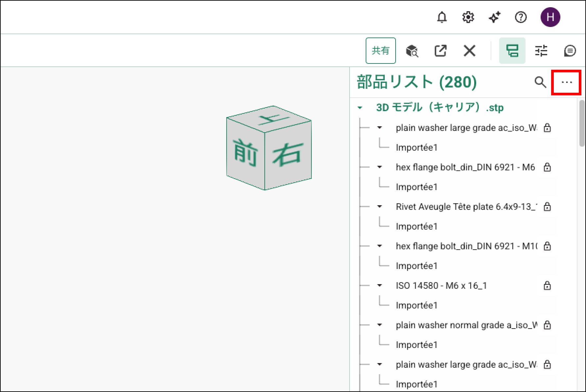Click the notifications bell icon
The width and height of the screenshot is (586, 392).
(442, 17)
